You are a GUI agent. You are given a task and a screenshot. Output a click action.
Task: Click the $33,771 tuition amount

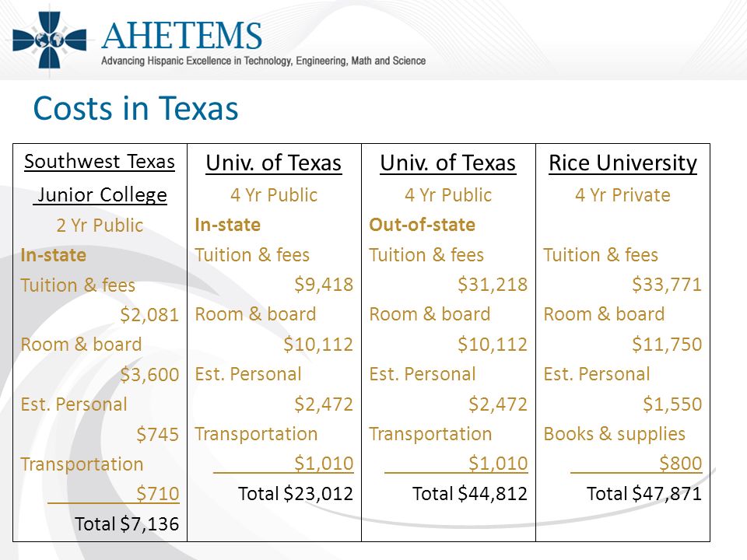pyautogui.click(x=667, y=285)
